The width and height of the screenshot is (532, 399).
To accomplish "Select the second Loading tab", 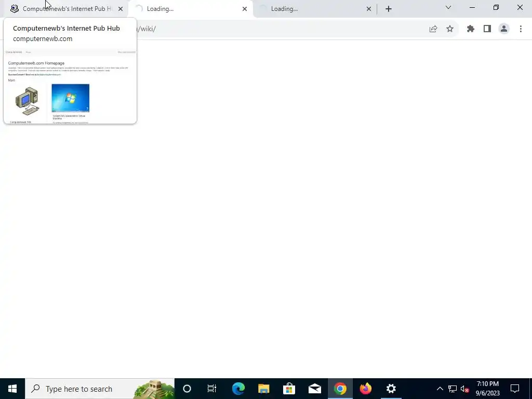I will pyautogui.click(x=190, y=9).
